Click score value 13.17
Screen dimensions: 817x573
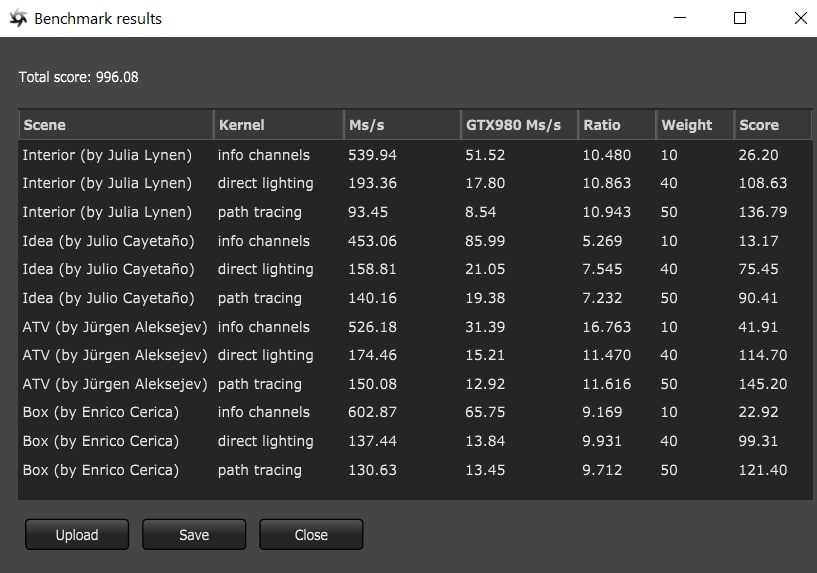pos(758,241)
